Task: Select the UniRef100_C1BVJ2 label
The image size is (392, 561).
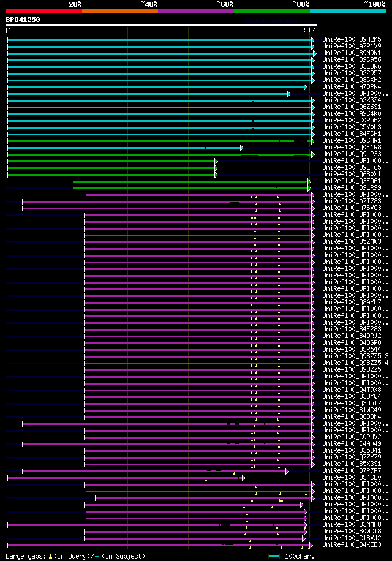Action: click(x=352, y=538)
